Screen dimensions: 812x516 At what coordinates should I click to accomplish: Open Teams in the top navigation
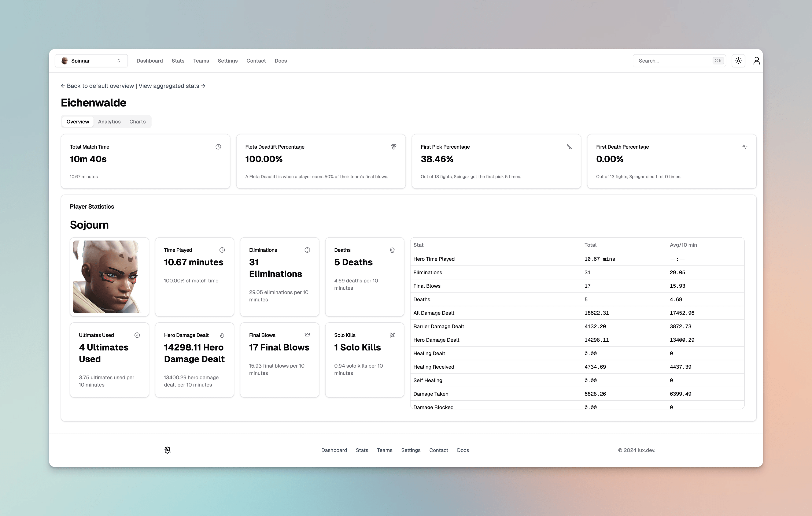(x=201, y=61)
